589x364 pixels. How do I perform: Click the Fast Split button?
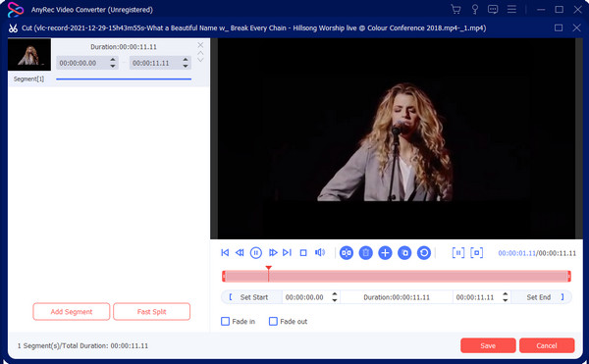click(x=152, y=311)
